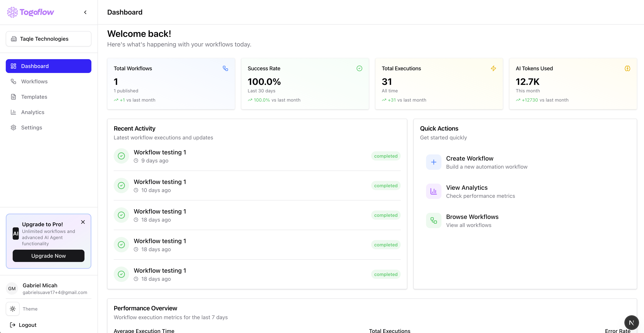Image resolution: width=644 pixels, height=333 pixels.
Task: Click the Templates document icon
Action: [x=13, y=97]
